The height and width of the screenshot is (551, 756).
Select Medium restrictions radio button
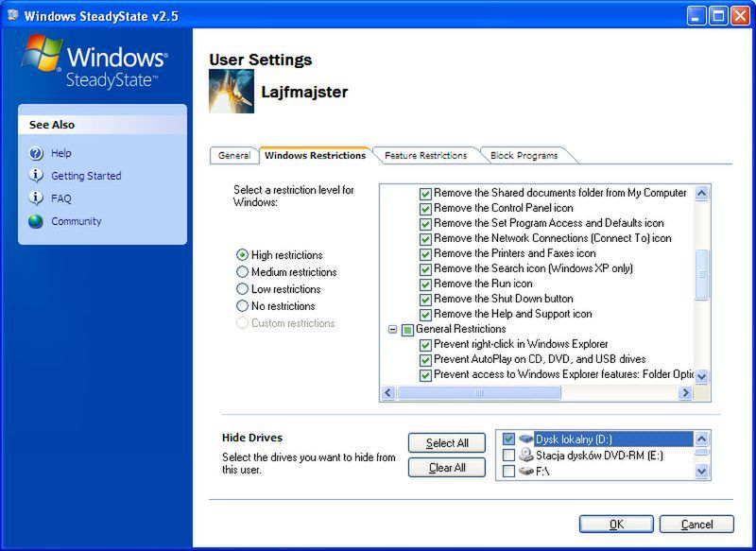coord(242,272)
